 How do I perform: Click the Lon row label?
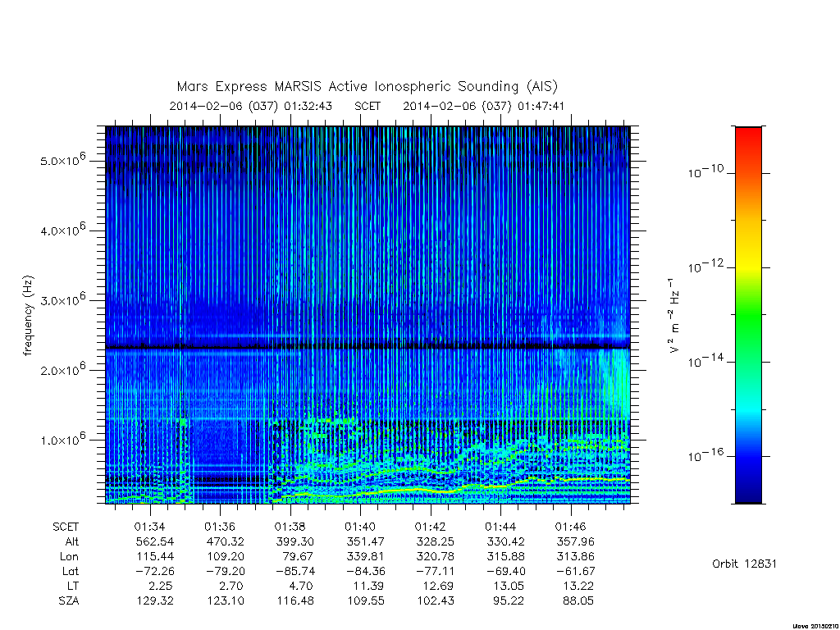click(69, 557)
